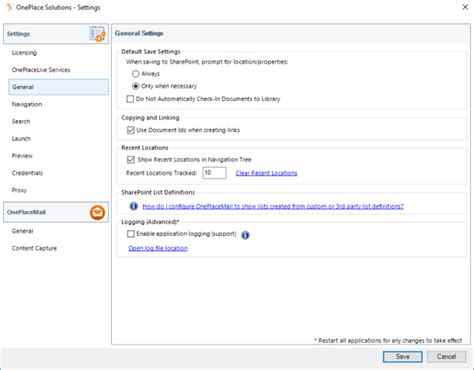This screenshot has width=474, height=370.
Task: Click the Open log file location link
Action: pos(158,248)
